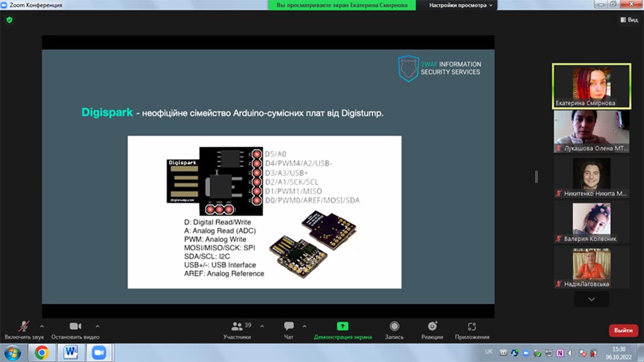Switch to Microsoft Word on the taskbar

pyautogui.click(x=70, y=352)
